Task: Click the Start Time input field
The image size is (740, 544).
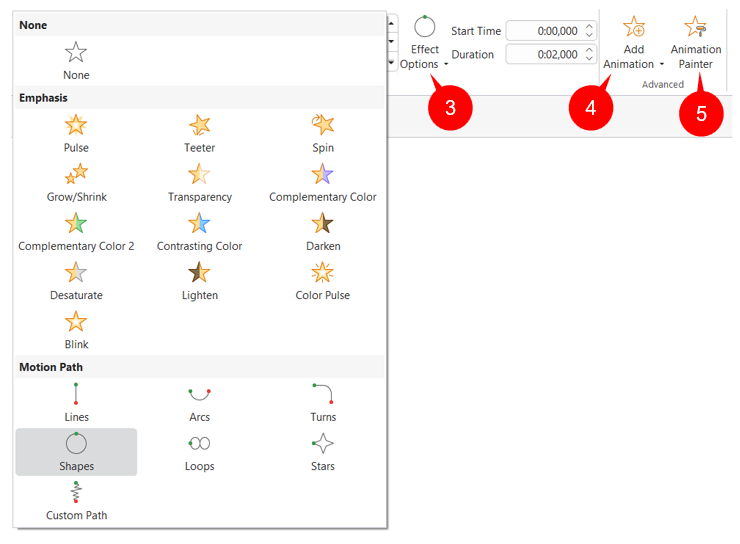Action: 543,31
